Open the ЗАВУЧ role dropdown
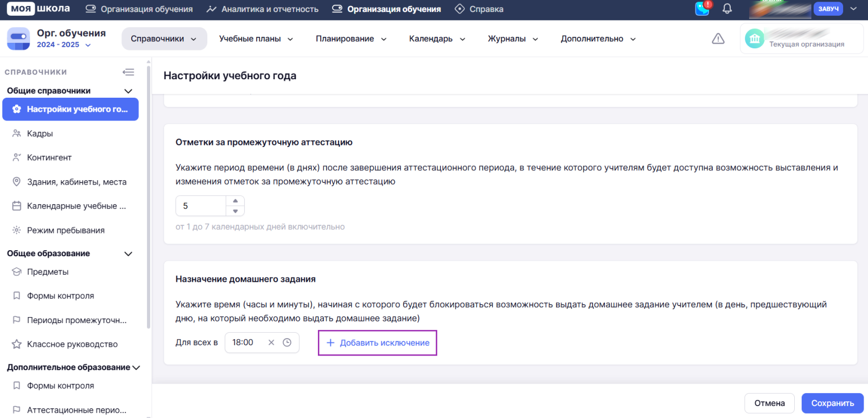 (853, 9)
